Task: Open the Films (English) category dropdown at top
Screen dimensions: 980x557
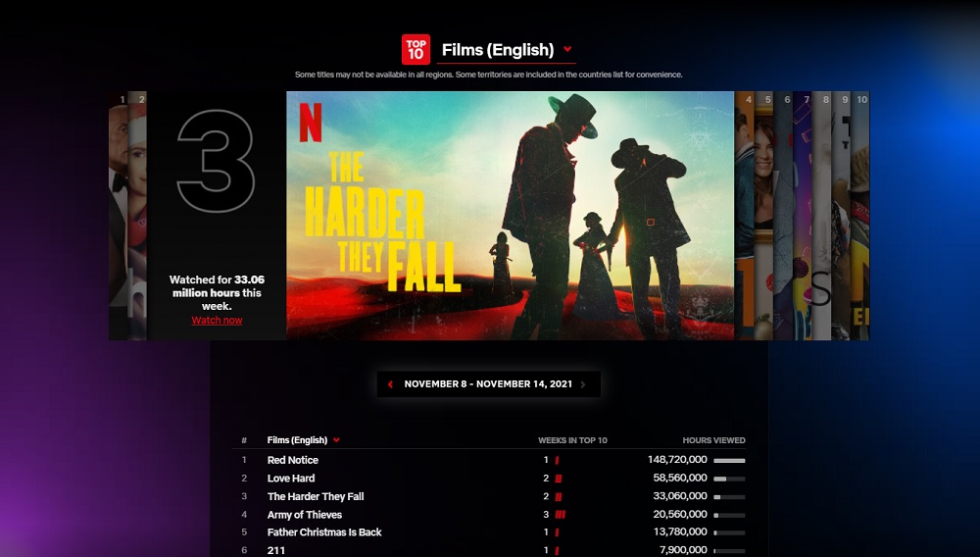Action: tap(507, 49)
